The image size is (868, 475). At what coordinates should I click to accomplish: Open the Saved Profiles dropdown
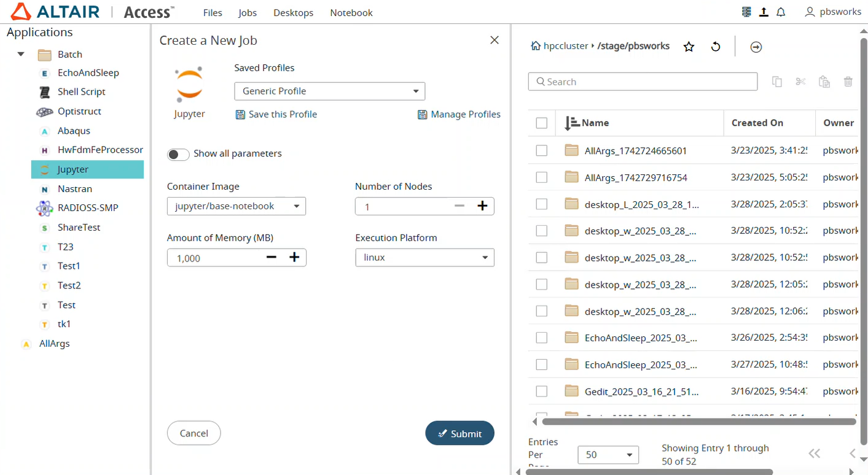tap(329, 91)
